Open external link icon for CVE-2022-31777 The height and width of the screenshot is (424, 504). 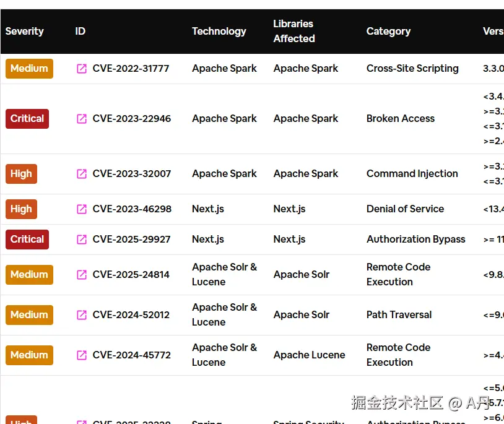pyautogui.click(x=82, y=69)
